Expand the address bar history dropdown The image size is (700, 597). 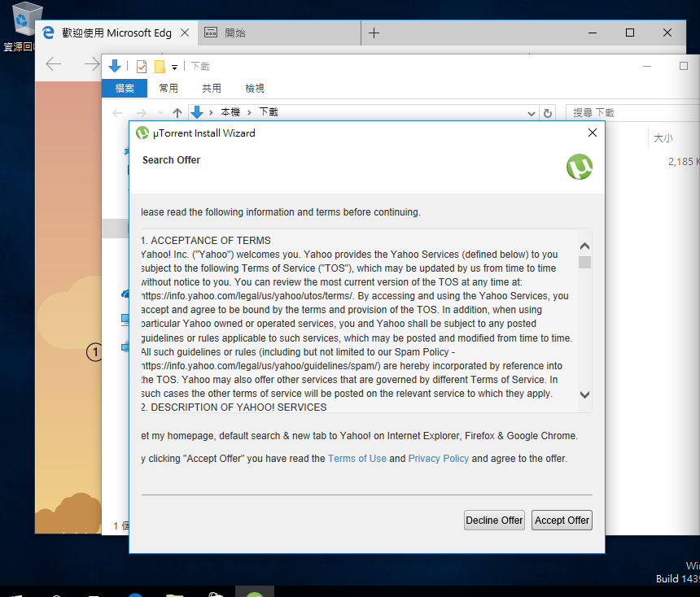tap(532, 113)
